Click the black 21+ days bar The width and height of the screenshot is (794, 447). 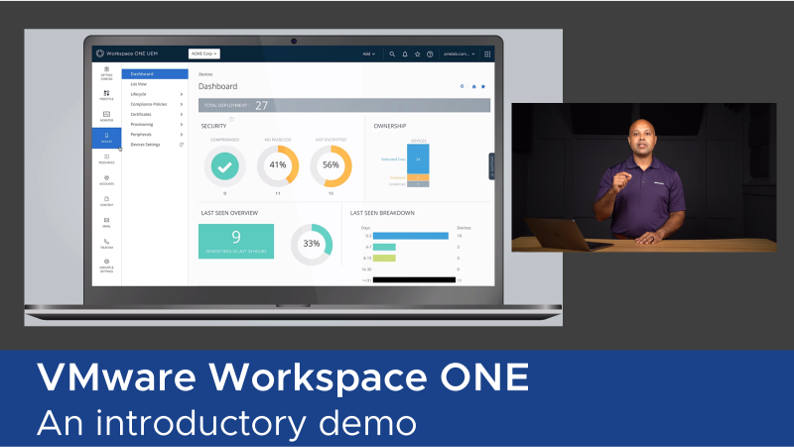pos(414,280)
